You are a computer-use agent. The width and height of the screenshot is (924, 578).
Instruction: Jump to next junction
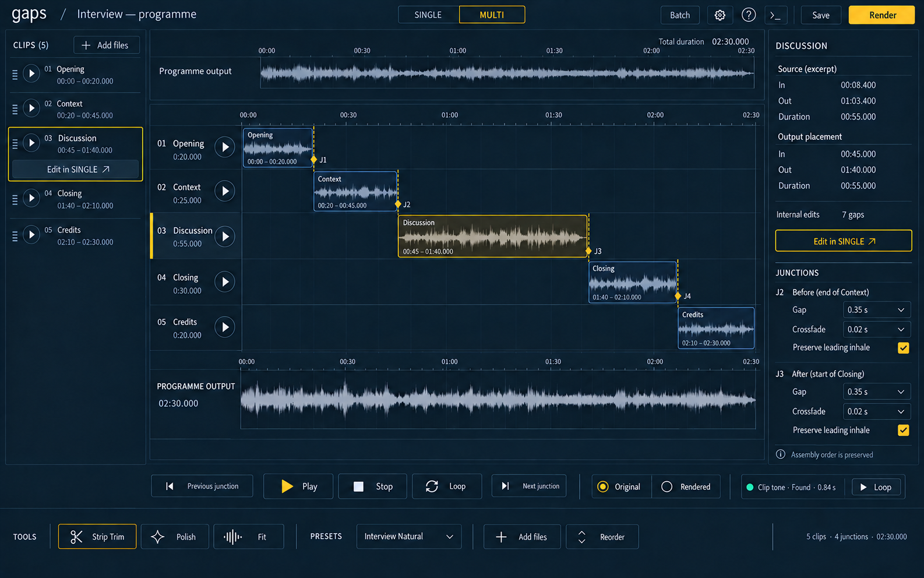tap(529, 486)
